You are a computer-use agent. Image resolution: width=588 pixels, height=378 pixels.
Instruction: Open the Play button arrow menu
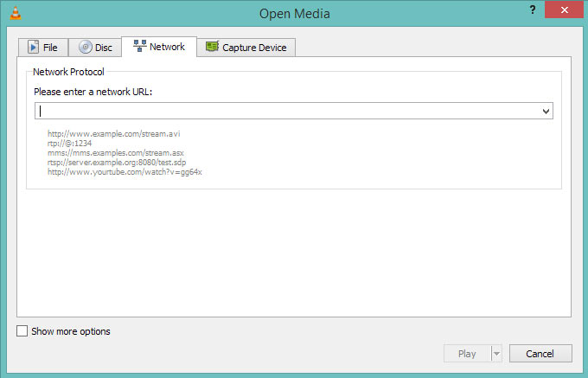pyautogui.click(x=496, y=354)
